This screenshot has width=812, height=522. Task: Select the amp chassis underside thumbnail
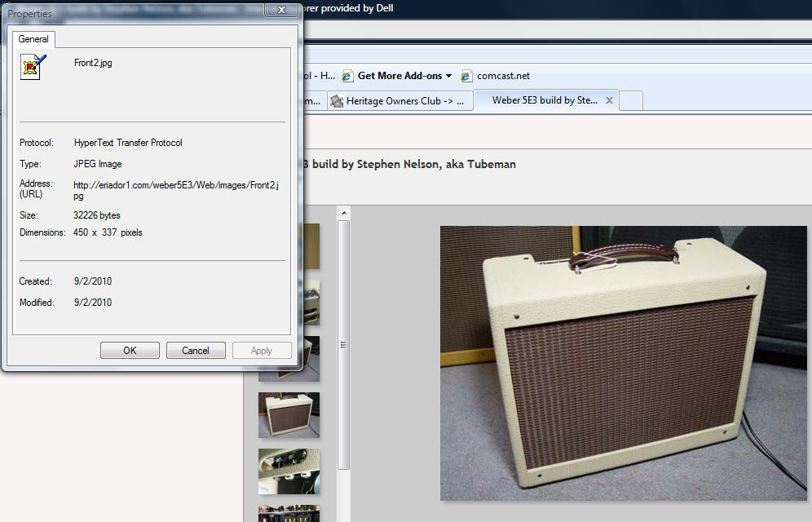click(x=289, y=471)
